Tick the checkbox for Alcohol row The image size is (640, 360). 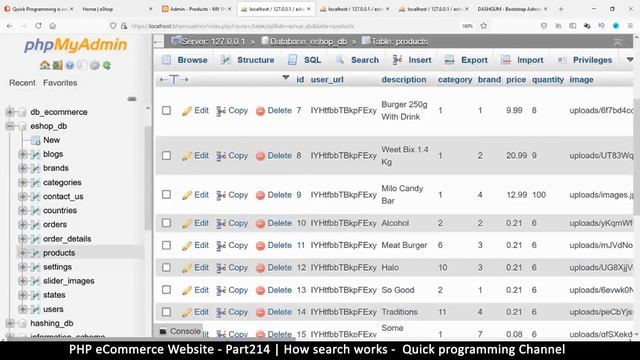click(x=167, y=223)
